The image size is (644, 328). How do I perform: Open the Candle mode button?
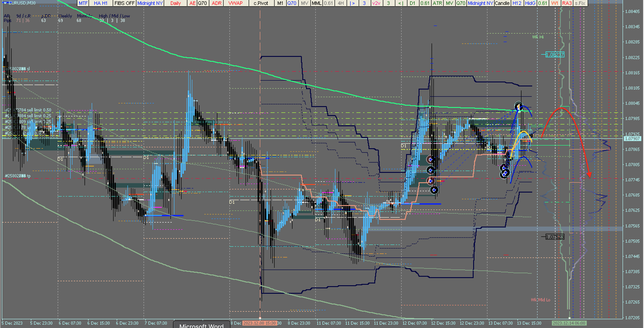pos(502,3)
